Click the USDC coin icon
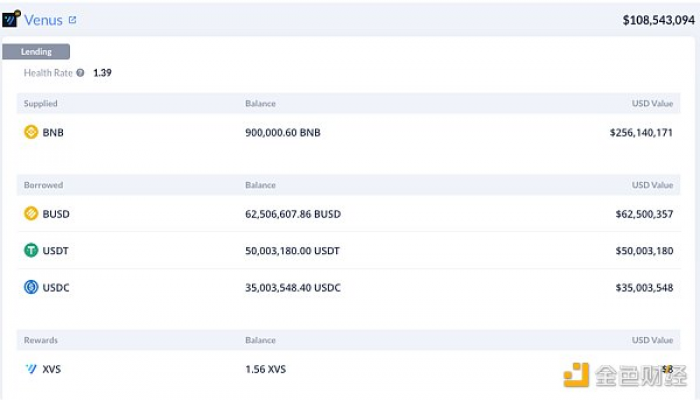Viewport: 700px width, 400px height. click(31, 287)
